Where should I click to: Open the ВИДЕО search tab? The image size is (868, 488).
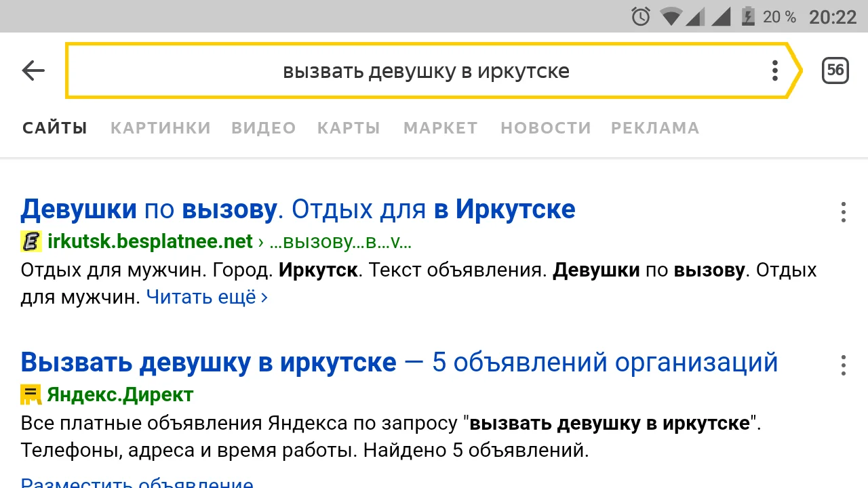pyautogui.click(x=263, y=127)
